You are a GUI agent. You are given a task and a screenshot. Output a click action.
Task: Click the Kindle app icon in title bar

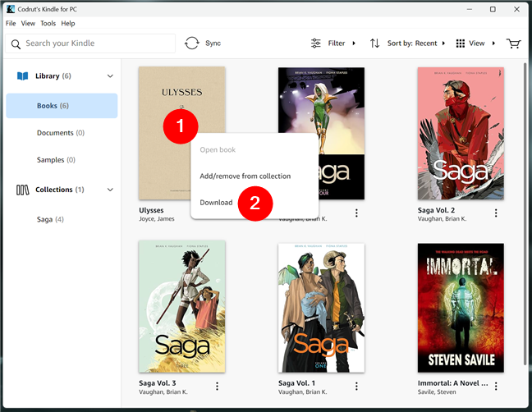[x=11, y=9]
